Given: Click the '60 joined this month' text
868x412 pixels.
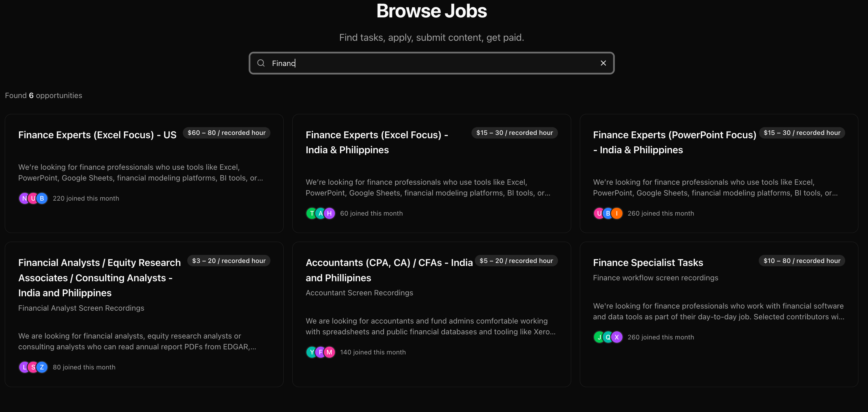Looking at the screenshot, I should (x=371, y=213).
